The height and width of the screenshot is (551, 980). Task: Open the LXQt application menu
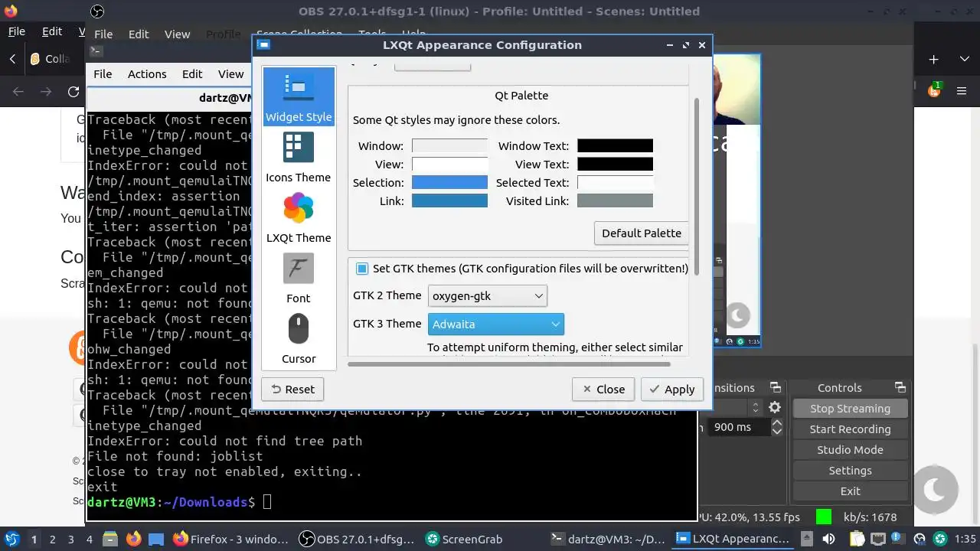(x=12, y=539)
